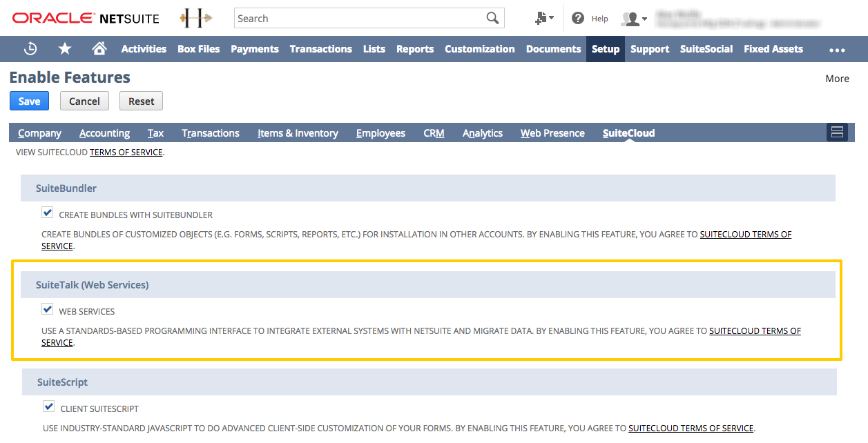868x443 pixels.
Task: Expand the navigation overflow ellipsis menu
Action: (837, 50)
